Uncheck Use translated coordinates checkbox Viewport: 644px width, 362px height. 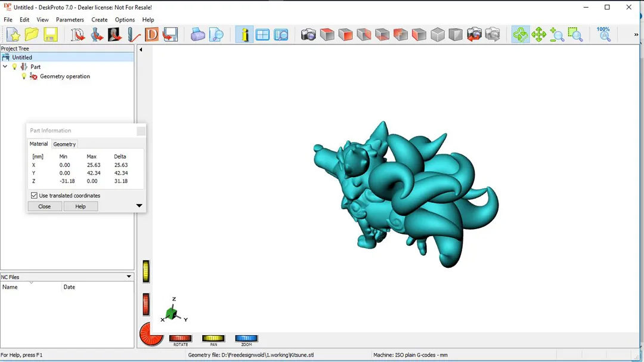coord(34,196)
